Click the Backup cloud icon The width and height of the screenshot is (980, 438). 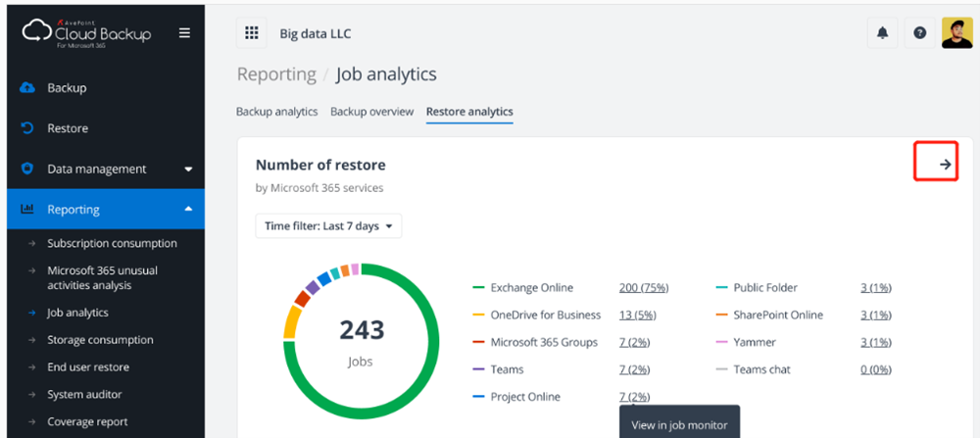[26, 88]
